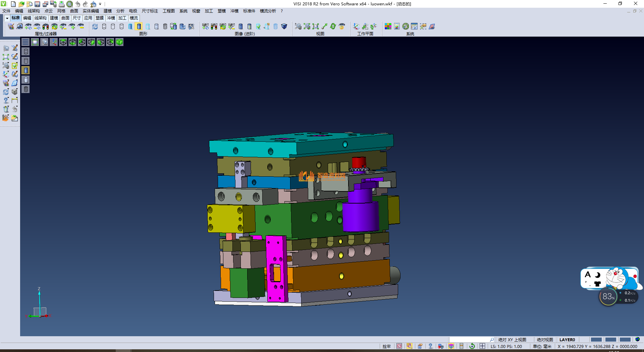The height and width of the screenshot is (352, 644).
Task: Click the 绝对视图 status bar button
Action: click(x=545, y=340)
